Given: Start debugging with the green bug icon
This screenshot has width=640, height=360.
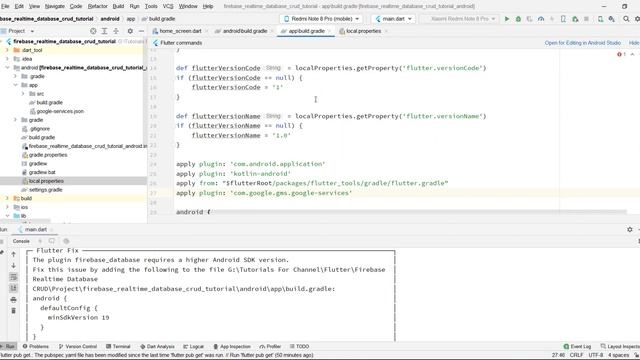Looking at the screenshot, I should click(518, 19).
